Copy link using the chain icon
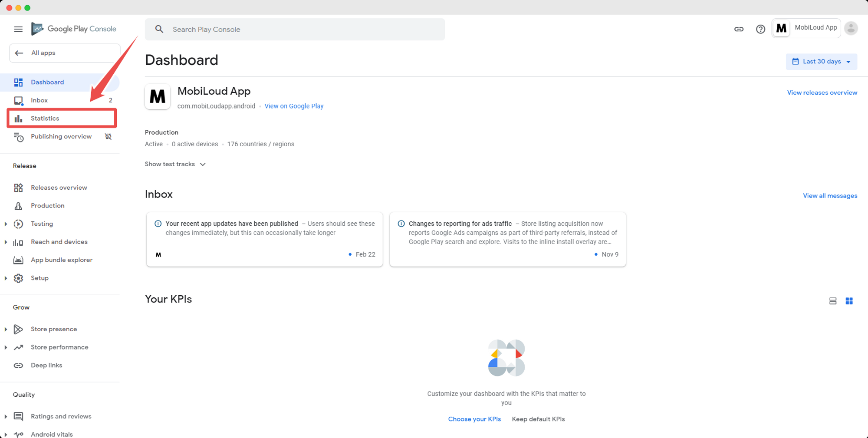 (739, 29)
